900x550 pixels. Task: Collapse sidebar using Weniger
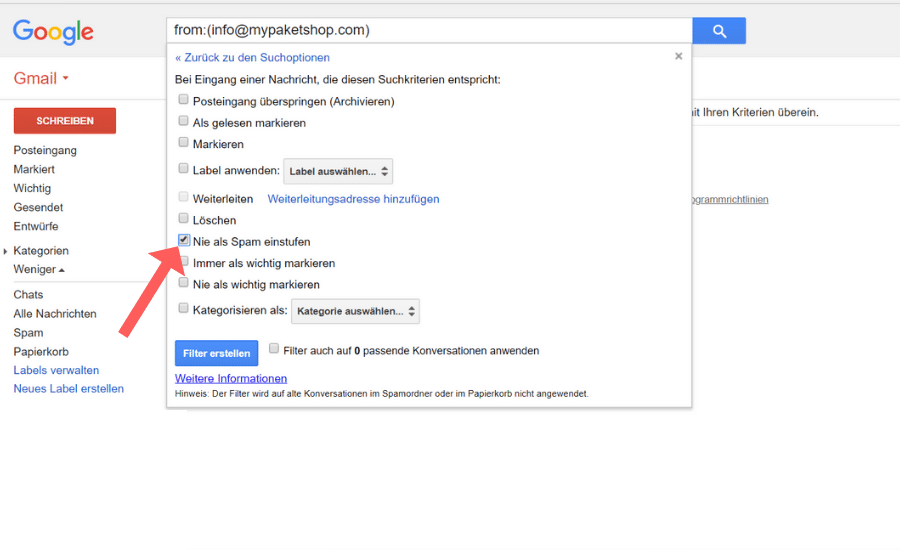[x=39, y=270]
